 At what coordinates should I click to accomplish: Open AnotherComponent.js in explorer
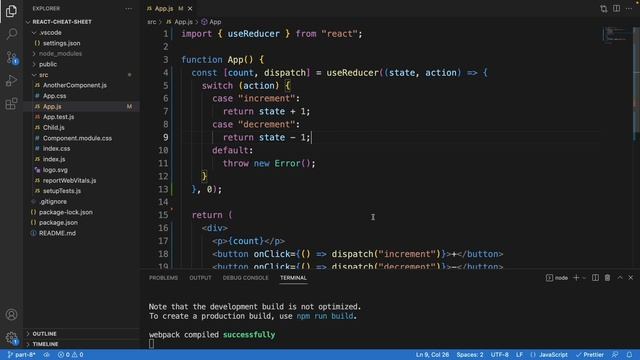coord(75,85)
